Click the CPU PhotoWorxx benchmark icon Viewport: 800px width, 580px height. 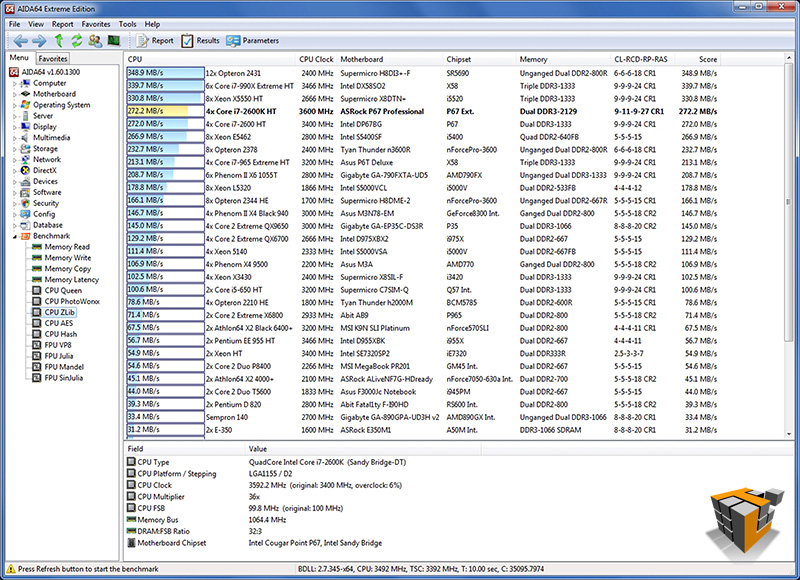point(37,301)
